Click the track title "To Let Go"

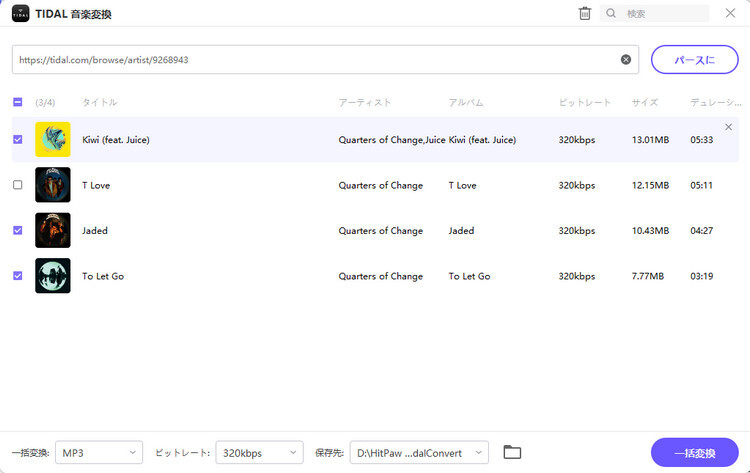point(103,276)
